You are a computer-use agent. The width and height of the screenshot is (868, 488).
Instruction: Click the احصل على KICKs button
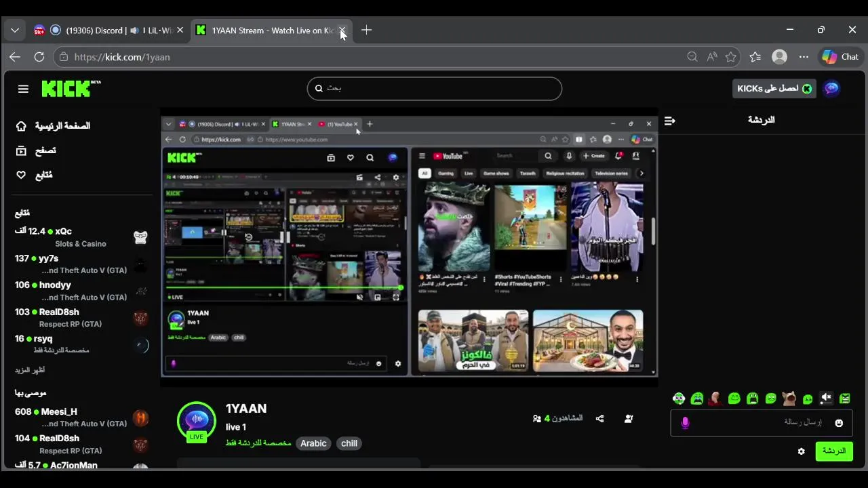774,89
